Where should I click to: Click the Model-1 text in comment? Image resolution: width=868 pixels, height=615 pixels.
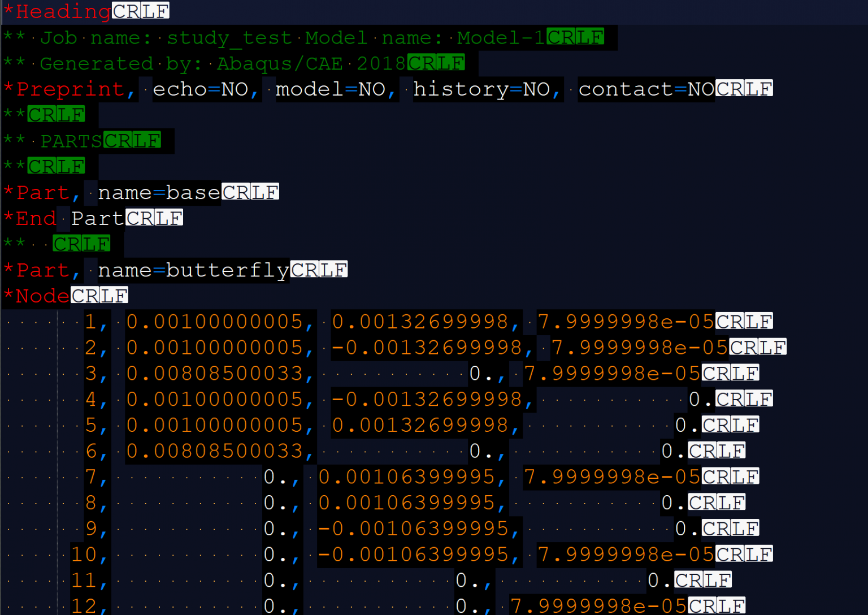[501, 38]
